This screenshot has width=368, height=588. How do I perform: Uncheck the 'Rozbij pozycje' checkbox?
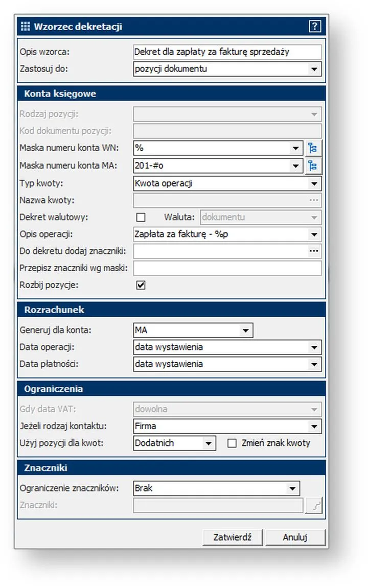[x=141, y=285]
